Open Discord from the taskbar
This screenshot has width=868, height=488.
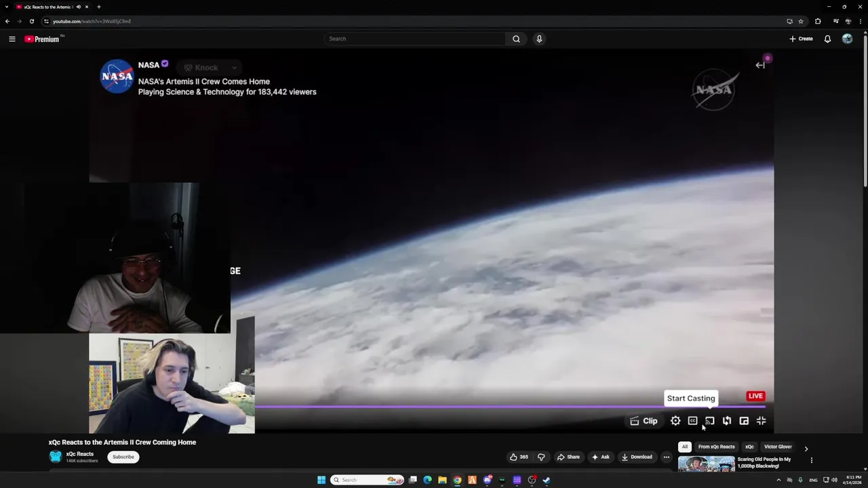pyautogui.click(x=487, y=480)
